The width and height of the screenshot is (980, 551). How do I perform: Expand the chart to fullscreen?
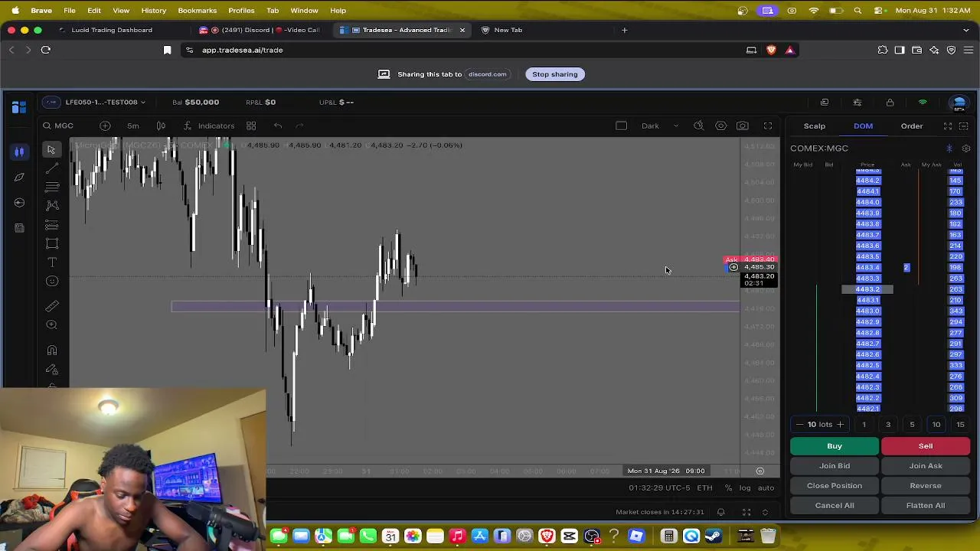tap(768, 126)
